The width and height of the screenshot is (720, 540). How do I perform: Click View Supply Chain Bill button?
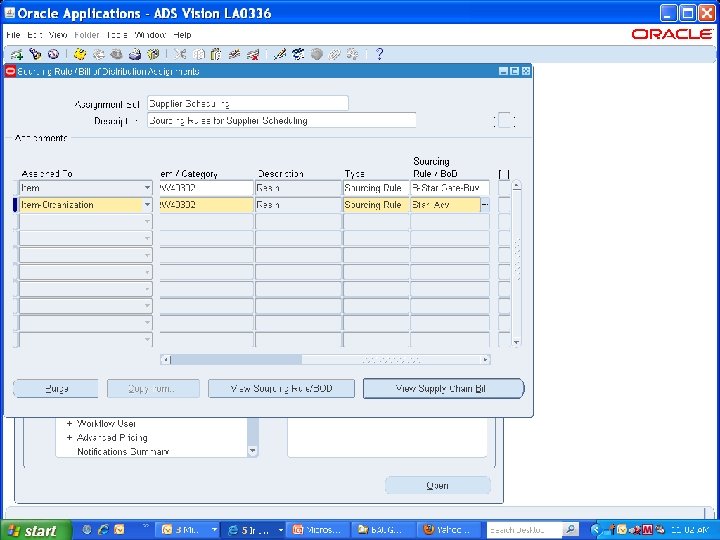coord(443,388)
